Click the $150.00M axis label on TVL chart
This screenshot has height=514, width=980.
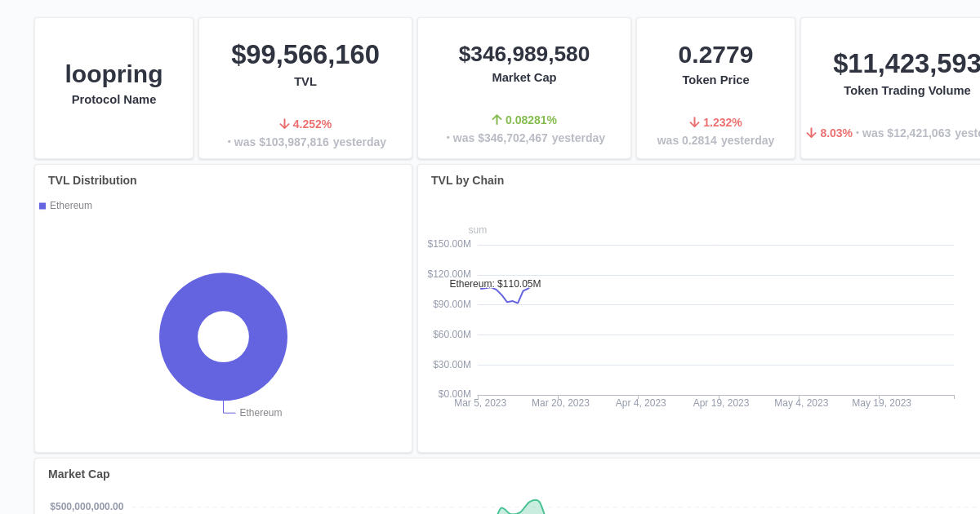point(448,243)
